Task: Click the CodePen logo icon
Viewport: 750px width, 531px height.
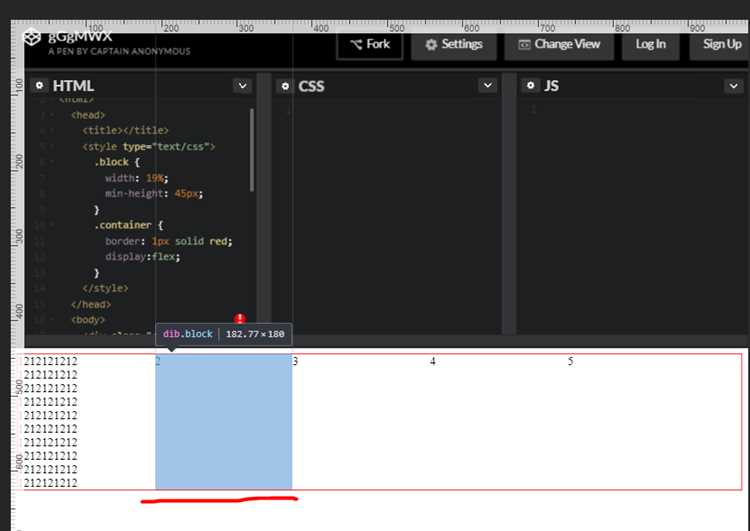Action: (x=32, y=37)
